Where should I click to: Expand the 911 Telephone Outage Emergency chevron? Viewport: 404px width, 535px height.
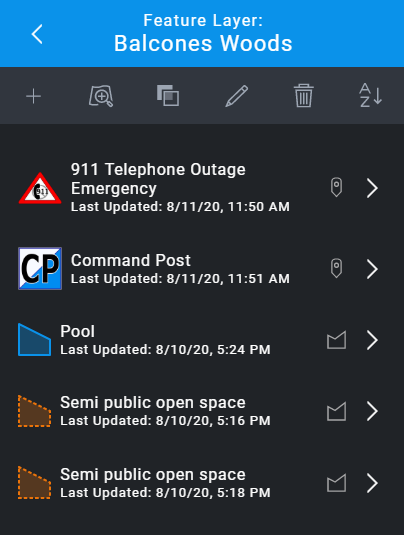(x=372, y=188)
